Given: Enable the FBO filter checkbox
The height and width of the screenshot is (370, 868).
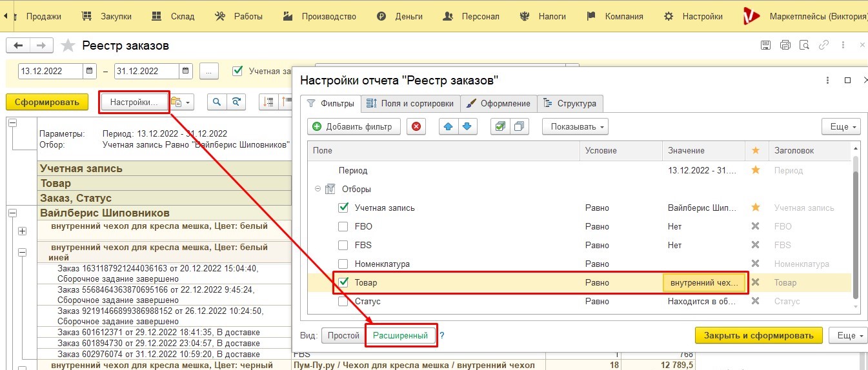Looking at the screenshot, I should (x=344, y=226).
